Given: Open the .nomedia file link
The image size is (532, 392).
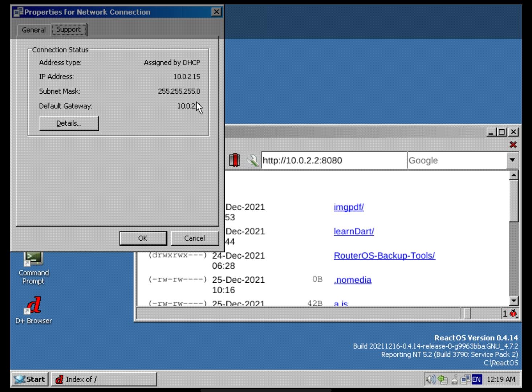Looking at the screenshot, I should pyautogui.click(x=353, y=280).
